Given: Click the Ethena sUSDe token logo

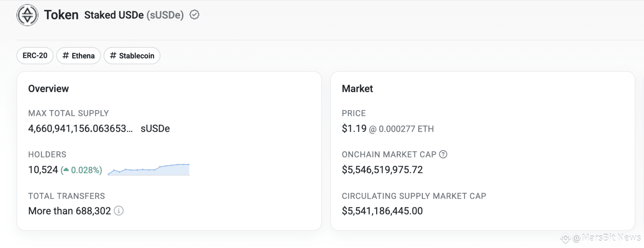Looking at the screenshot, I should (x=27, y=15).
